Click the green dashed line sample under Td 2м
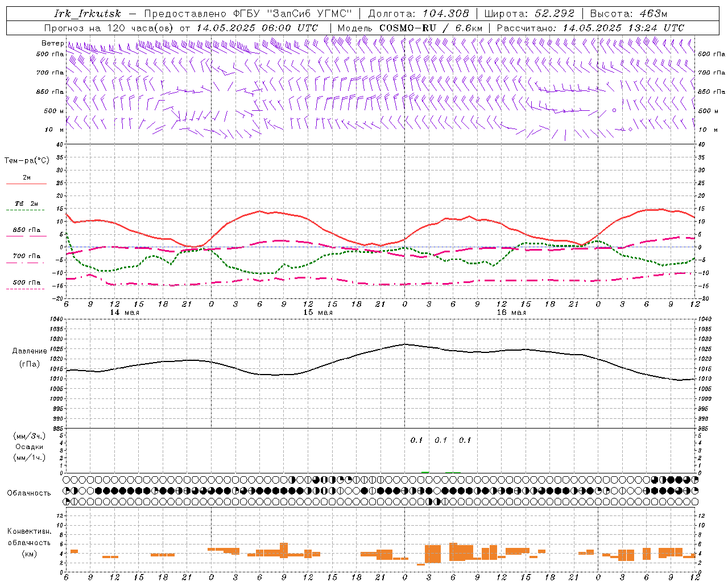 tap(25, 210)
